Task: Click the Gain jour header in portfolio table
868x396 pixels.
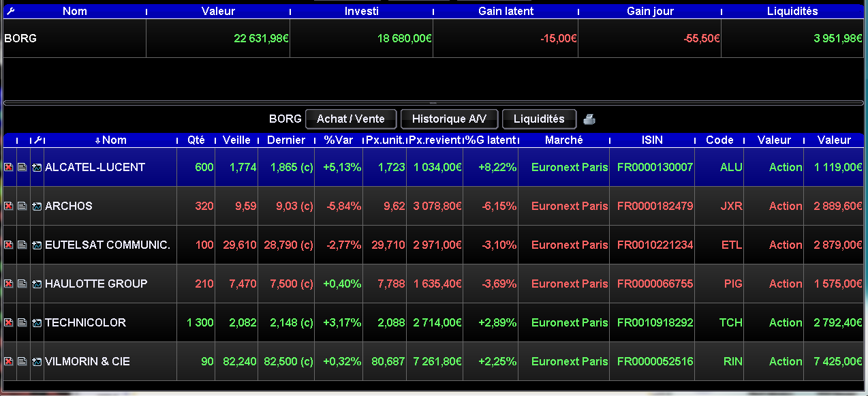Action: click(x=650, y=11)
